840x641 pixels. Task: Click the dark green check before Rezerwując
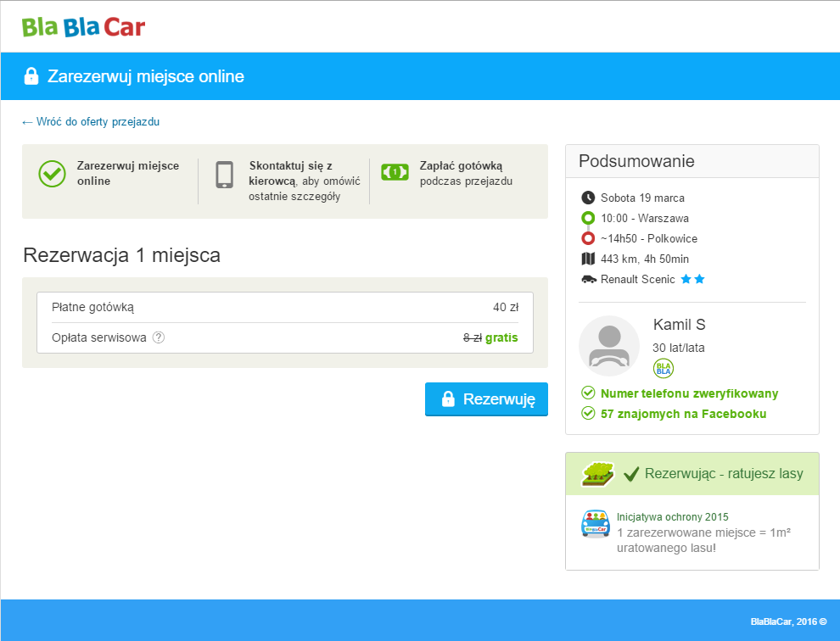[631, 473]
